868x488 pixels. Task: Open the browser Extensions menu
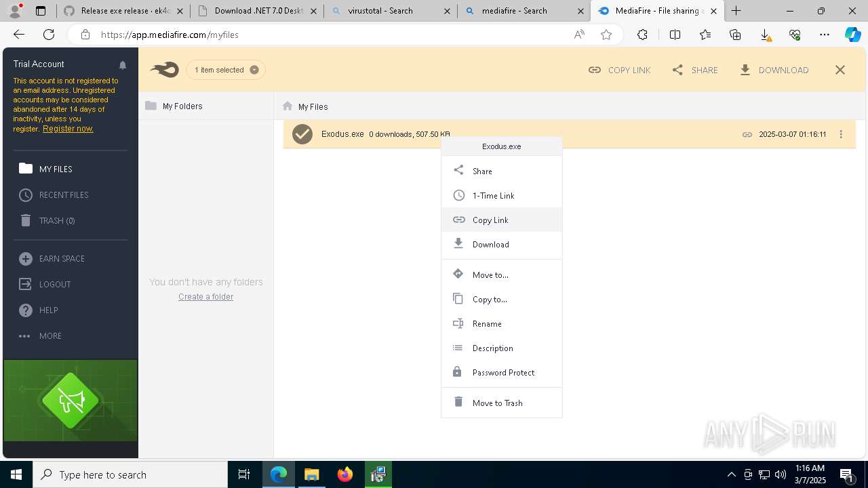(642, 35)
